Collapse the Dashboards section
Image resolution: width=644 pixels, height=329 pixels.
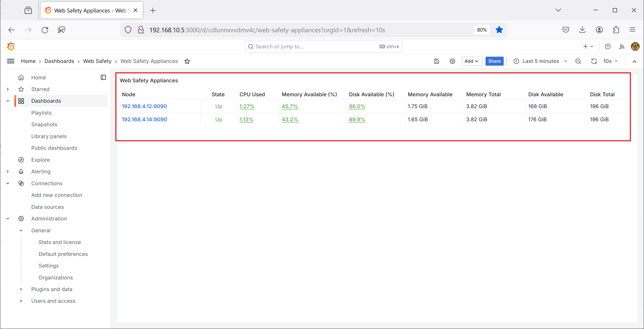point(8,101)
